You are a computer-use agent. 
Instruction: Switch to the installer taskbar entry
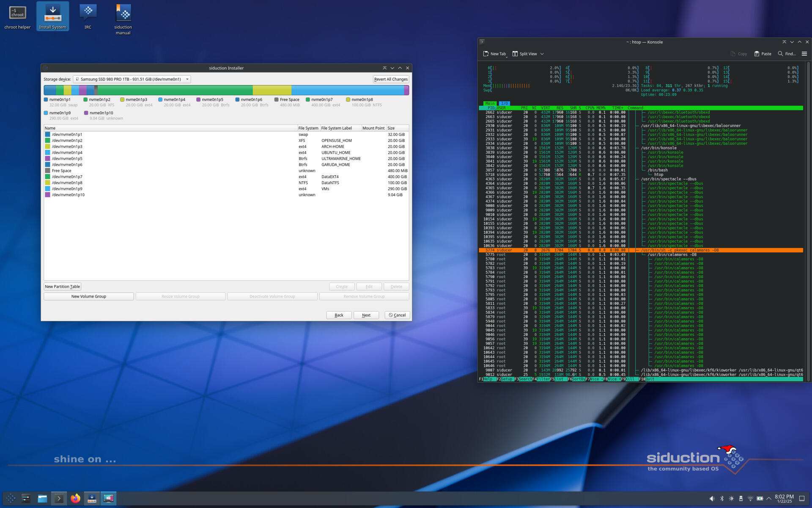pyautogui.click(x=92, y=498)
